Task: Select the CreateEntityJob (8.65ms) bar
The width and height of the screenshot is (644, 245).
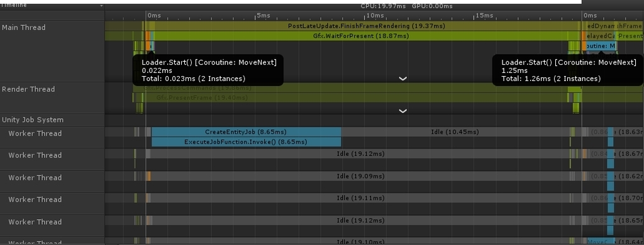Action: coord(246,132)
